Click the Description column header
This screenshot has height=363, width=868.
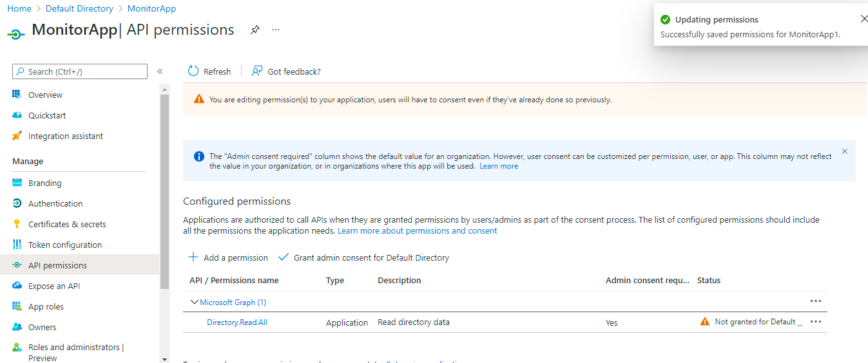(400, 280)
